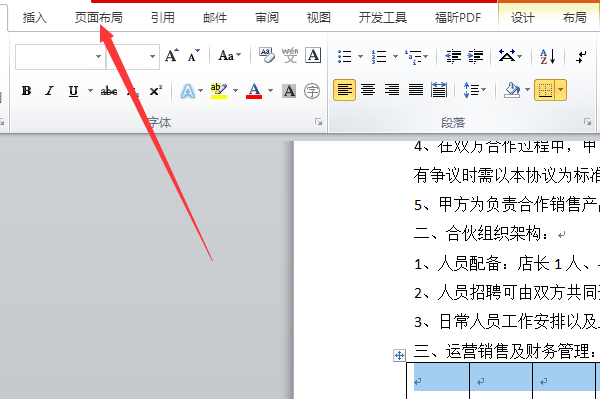Open numbering library dropdown arrow

(395, 57)
